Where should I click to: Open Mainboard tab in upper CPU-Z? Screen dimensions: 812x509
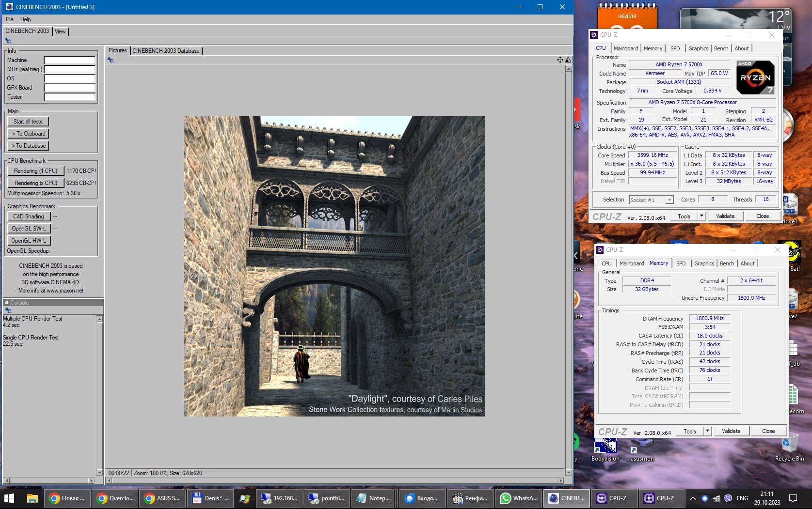(626, 48)
